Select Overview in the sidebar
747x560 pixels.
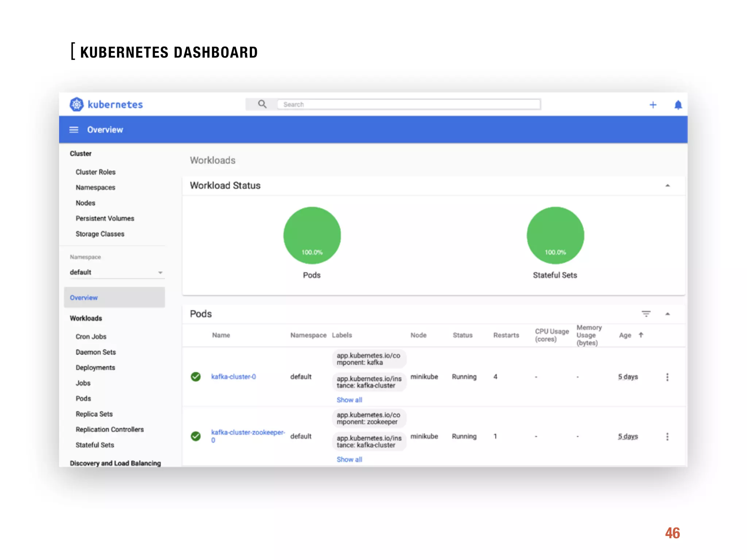pyautogui.click(x=114, y=297)
